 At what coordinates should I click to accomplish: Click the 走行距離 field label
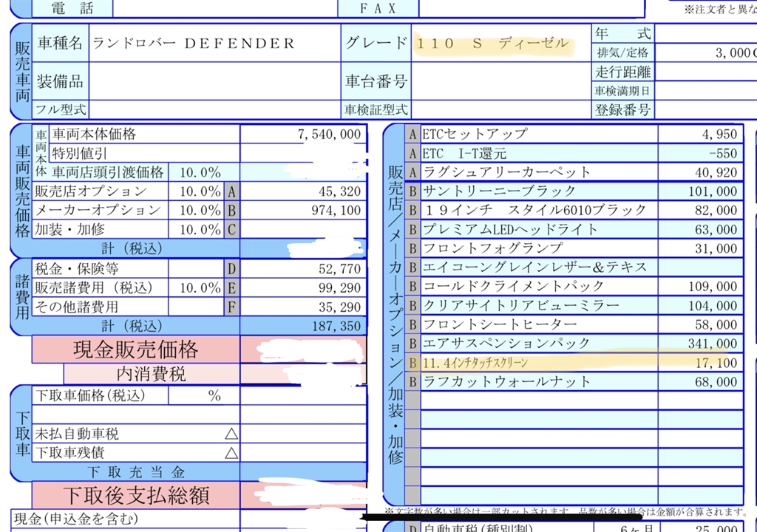pos(622,72)
